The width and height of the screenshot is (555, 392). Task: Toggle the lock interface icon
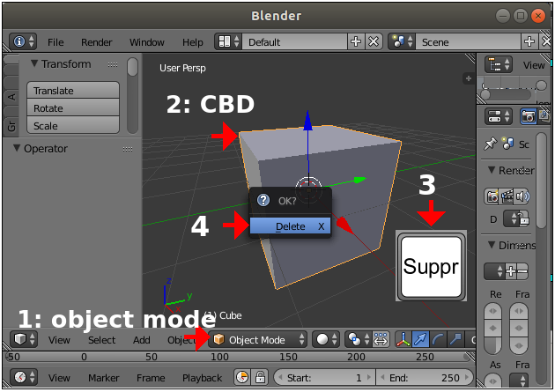pyautogui.click(x=522, y=219)
